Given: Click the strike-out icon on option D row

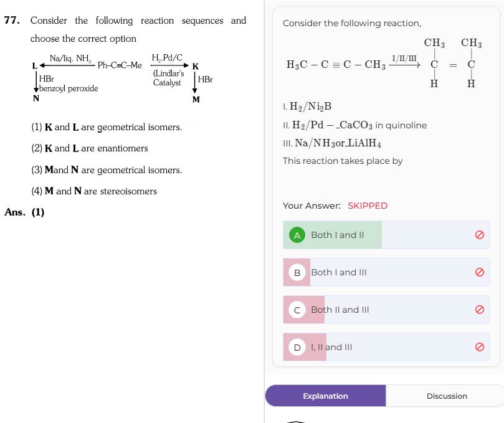Looking at the screenshot, I should [x=479, y=347].
